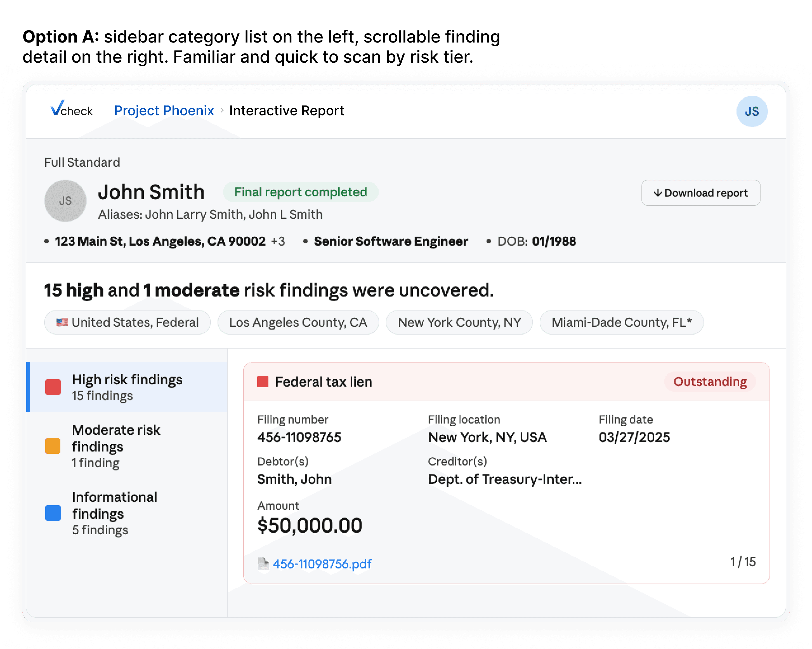Click the red High risk square icon

tap(53, 387)
